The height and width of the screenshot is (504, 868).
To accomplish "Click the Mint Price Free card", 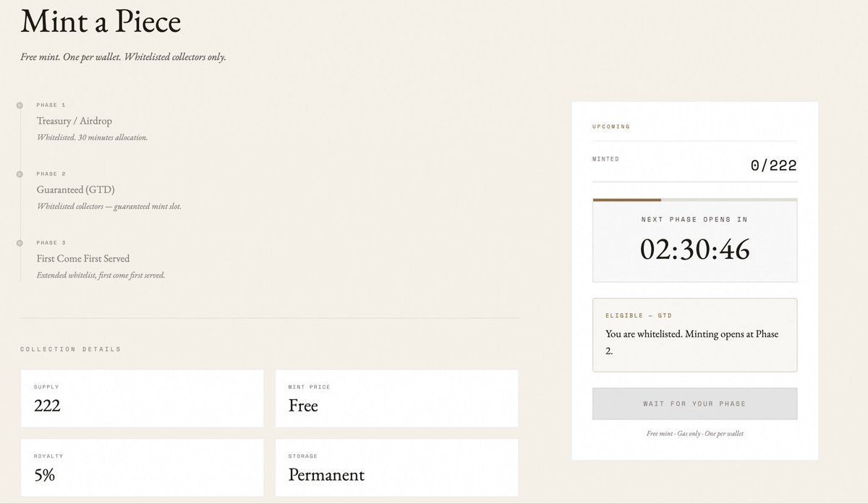I will 396,398.
